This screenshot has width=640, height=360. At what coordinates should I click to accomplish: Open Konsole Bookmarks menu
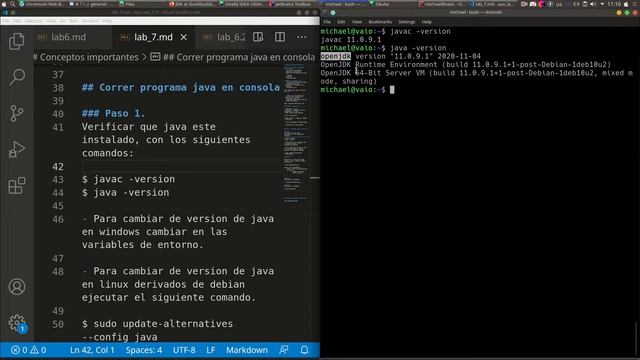(x=380, y=22)
